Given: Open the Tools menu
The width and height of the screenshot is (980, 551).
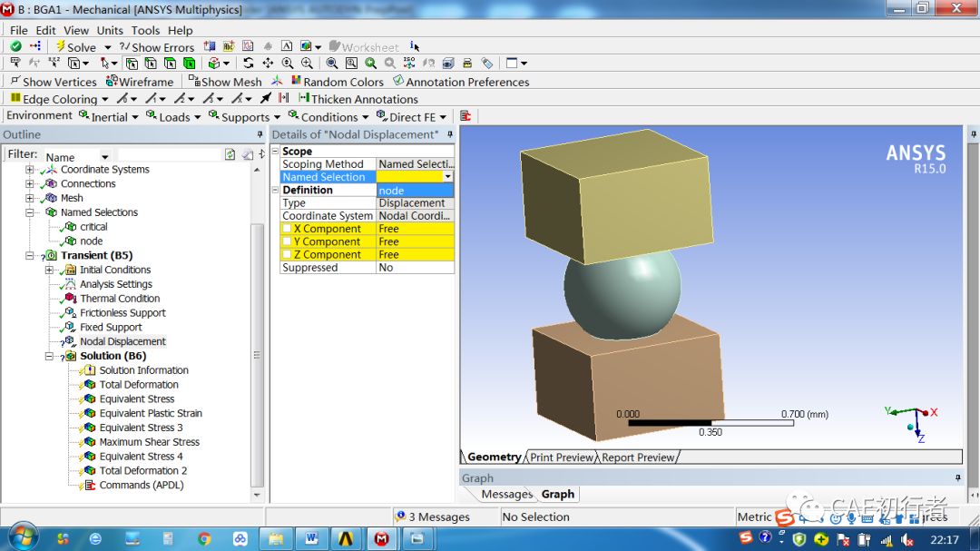Looking at the screenshot, I should pyautogui.click(x=145, y=30).
